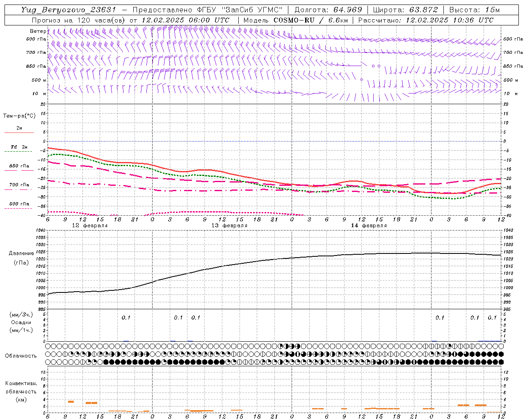
Task: Select the latitude value Широта: 63.872
Action: 406,10
